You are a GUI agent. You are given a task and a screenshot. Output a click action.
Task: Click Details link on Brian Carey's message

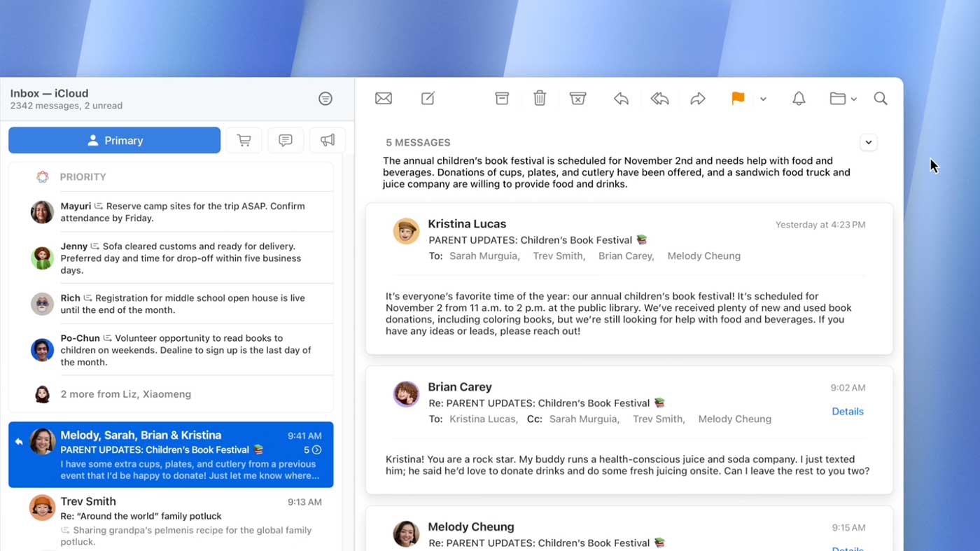pyautogui.click(x=848, y=411)
